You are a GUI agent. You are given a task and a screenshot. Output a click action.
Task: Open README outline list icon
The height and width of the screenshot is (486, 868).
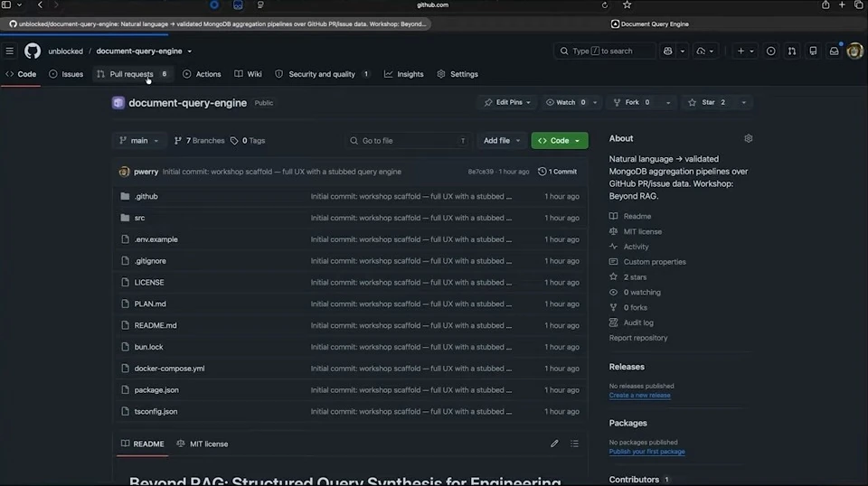575,444
